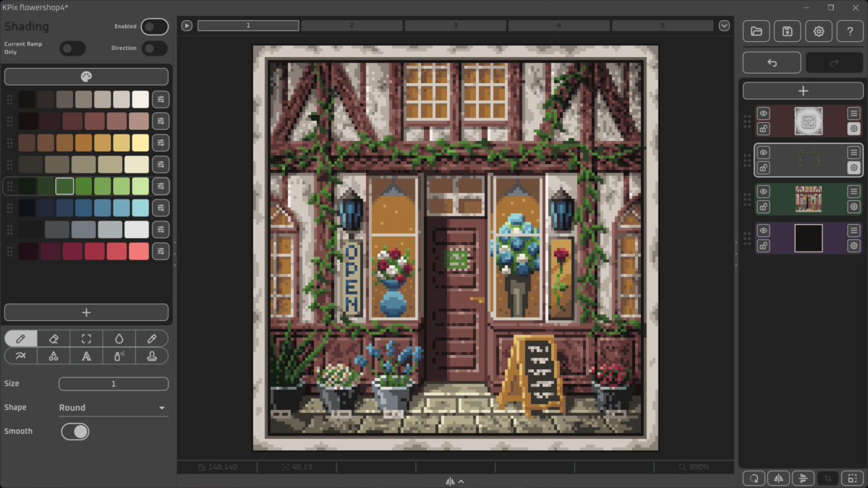Select the Pencil tool
Screen dimensions: 868x488
tap(21, 338)
